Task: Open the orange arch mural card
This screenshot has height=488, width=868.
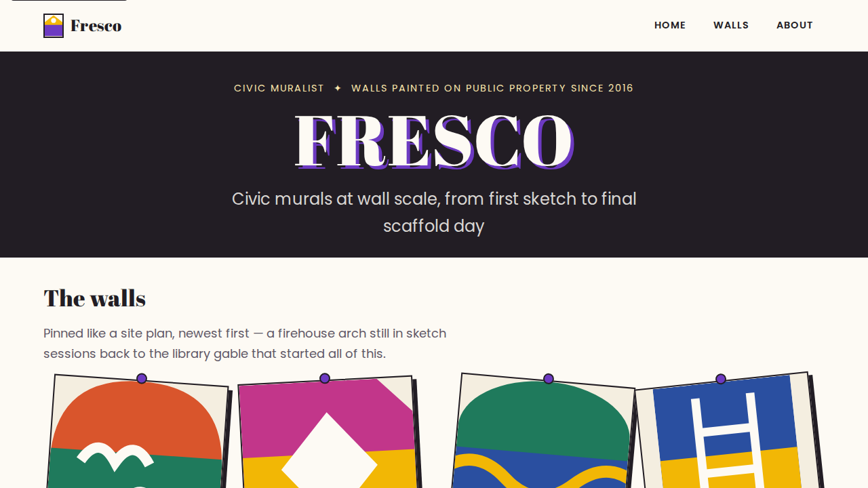Action: [138, 432]
